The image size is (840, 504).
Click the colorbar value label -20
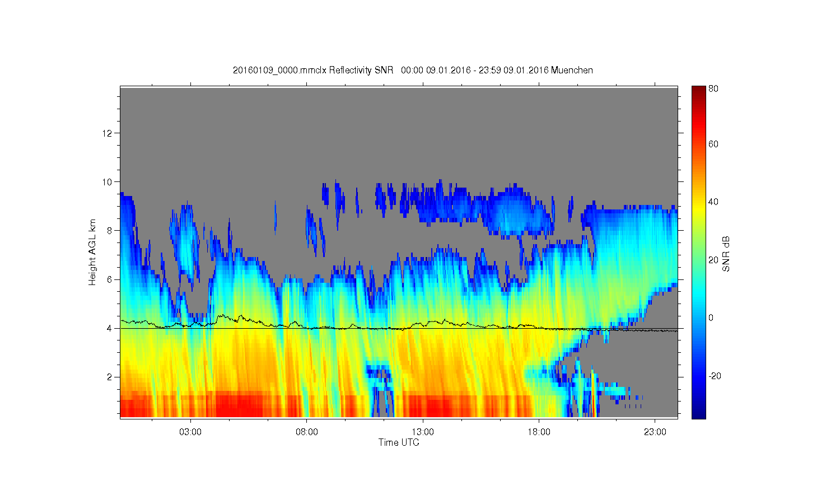point(715,376)
